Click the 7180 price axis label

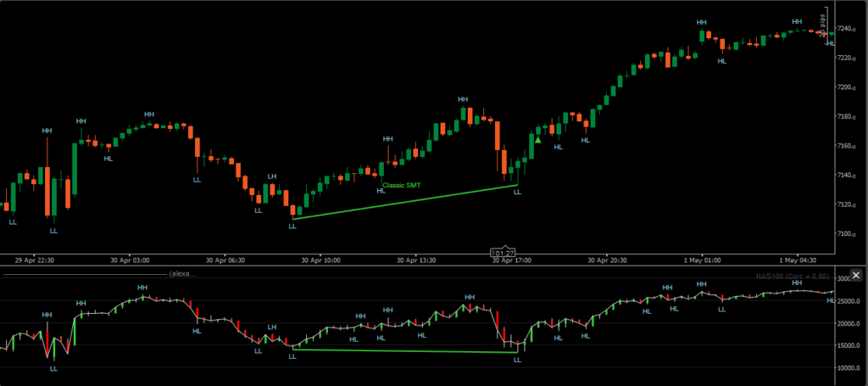click(848, 116)
